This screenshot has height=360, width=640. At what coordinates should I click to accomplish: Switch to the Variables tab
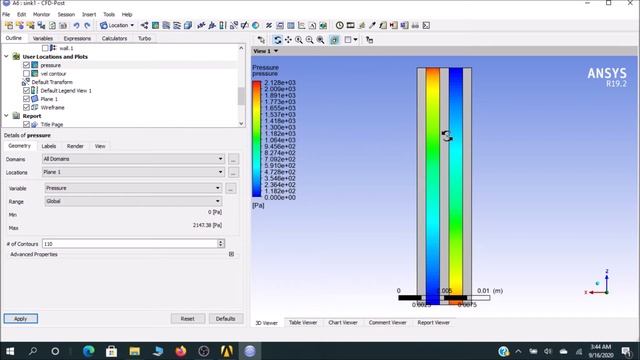[42, 38]
